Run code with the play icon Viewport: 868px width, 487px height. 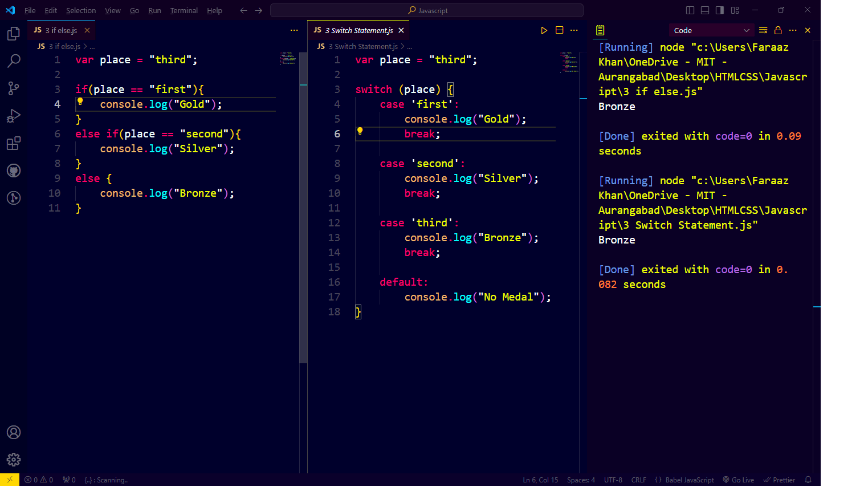point(544,30)
